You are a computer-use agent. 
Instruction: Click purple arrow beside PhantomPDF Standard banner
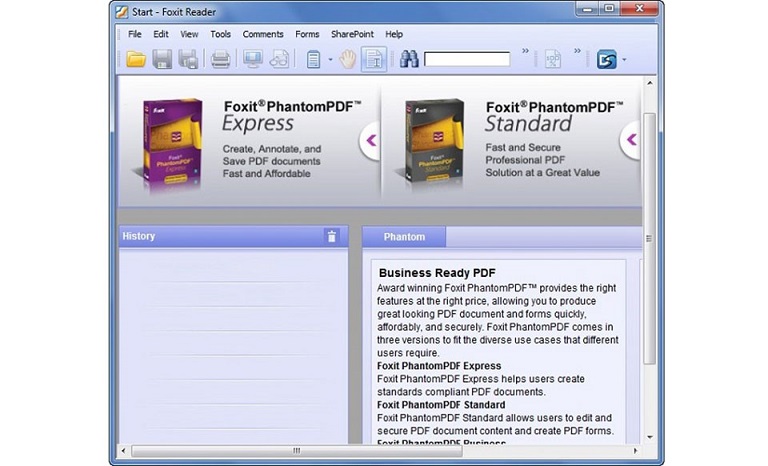631,140
